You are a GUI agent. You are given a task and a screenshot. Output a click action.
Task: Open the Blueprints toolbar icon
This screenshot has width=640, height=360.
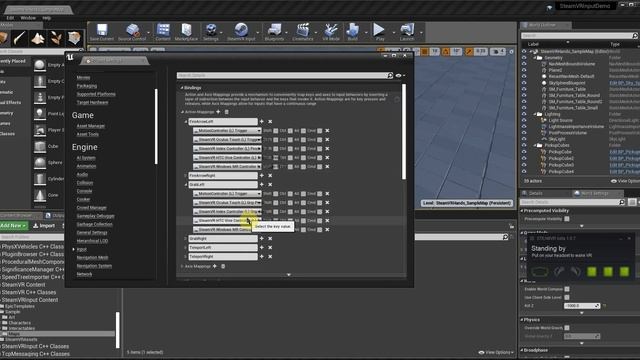point(274,32)
